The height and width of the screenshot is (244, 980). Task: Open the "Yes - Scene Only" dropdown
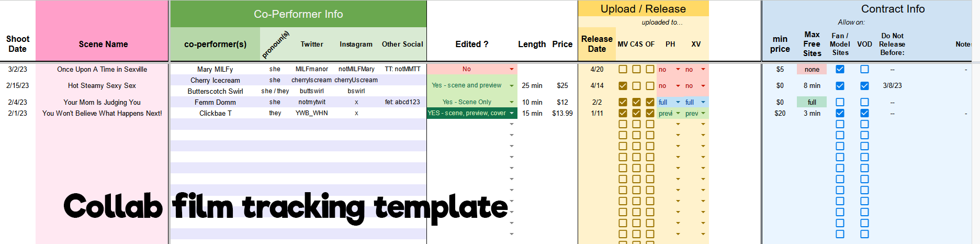511,102
